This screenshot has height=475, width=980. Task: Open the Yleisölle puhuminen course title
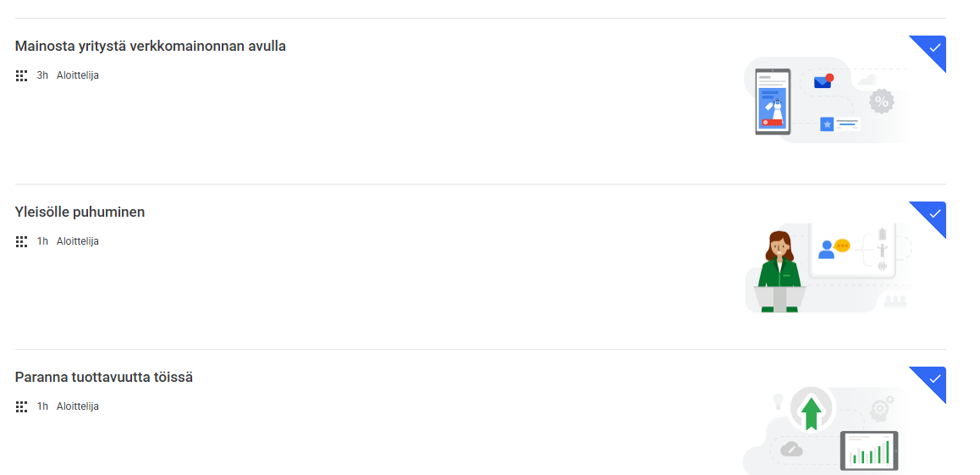[x=80, y=212]
